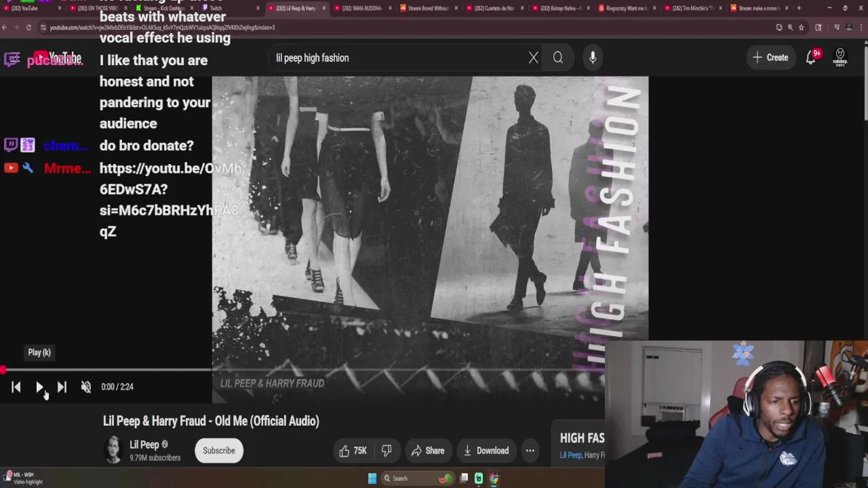
Task: Open the notifications bell
Action: click(812, 58)
